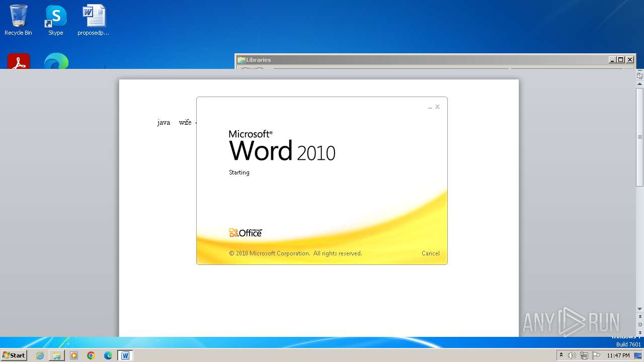Open the volume speaker tray icon
644x362 pixels.
572,355
